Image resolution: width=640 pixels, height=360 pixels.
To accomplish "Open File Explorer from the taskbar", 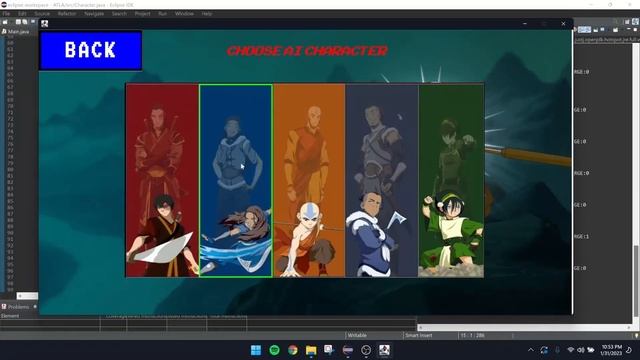I will pos(311,350).
